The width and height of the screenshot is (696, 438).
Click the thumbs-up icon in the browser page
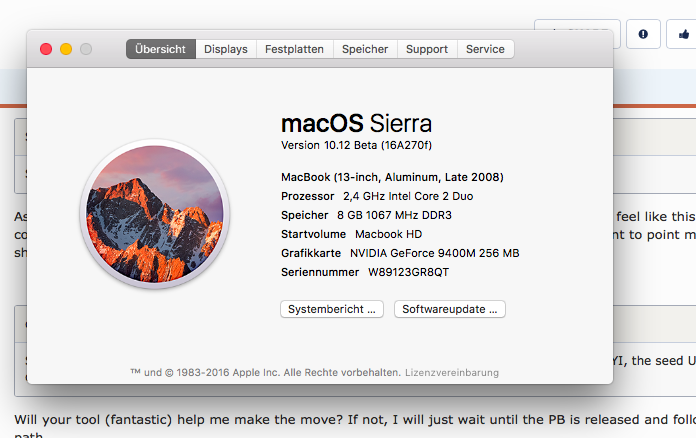coord(683,34)
